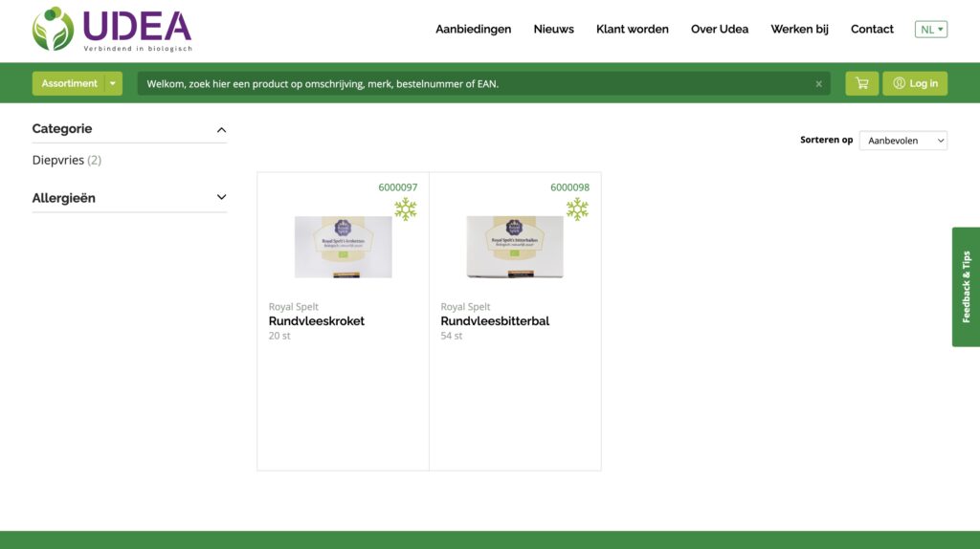Click frozen snowflake icon on Rundvleesbitterbal
The width and height of the screenshot is (980, 549).
pyautogui.click(x=577, y=209)
